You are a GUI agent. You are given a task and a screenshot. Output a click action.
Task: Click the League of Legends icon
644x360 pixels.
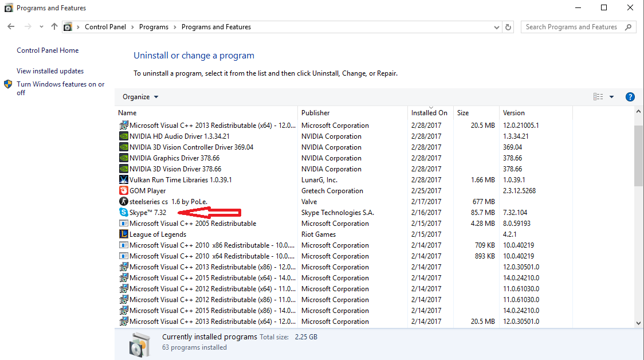pyautogui.click(x=123, y=234)
